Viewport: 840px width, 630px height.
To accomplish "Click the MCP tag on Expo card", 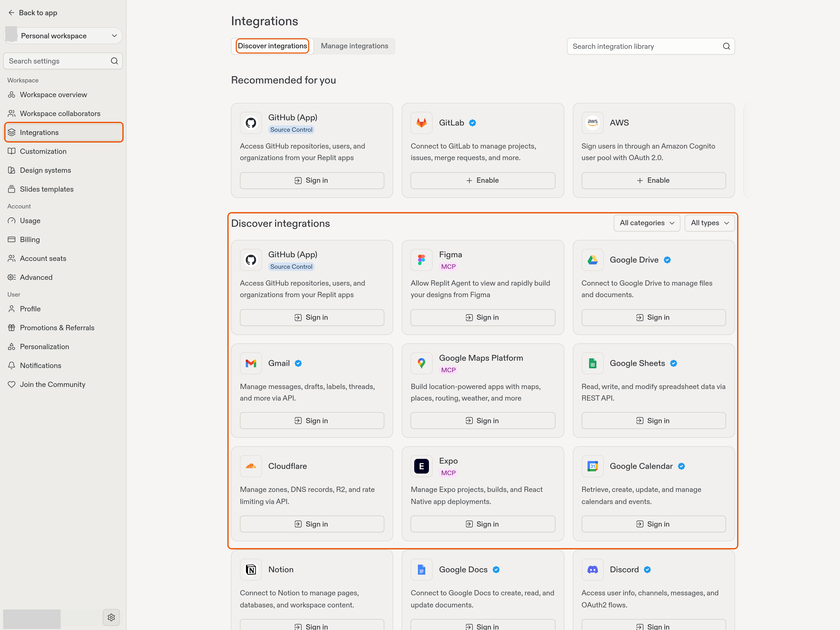I will tap(448, 473).
